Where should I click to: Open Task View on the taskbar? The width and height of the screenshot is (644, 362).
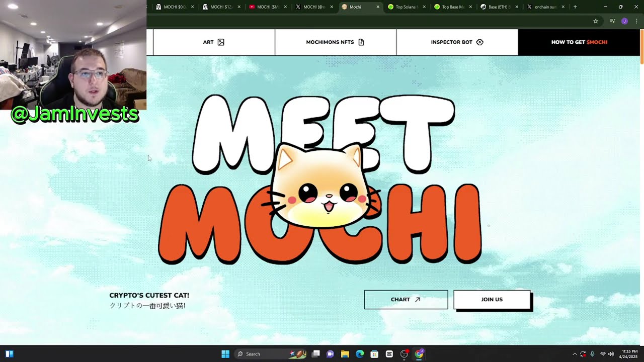pyautogui.click(x=316, y=354)
